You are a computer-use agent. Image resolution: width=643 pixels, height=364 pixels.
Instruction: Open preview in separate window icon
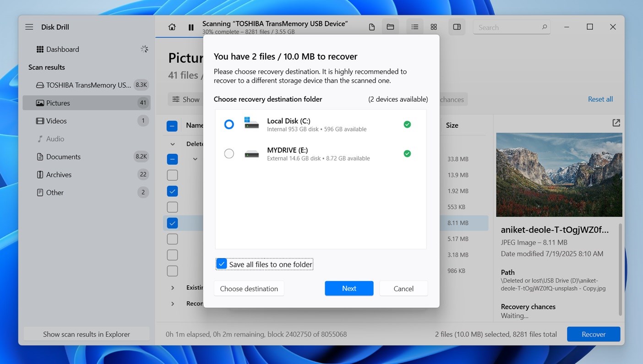tap(616, 123)
